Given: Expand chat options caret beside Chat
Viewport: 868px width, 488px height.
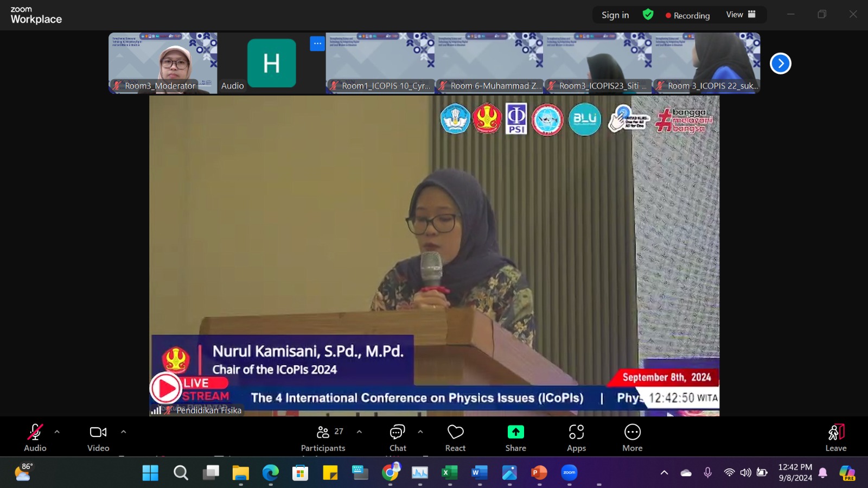Looking at the screenshot, I should click(x=420, y=432).
